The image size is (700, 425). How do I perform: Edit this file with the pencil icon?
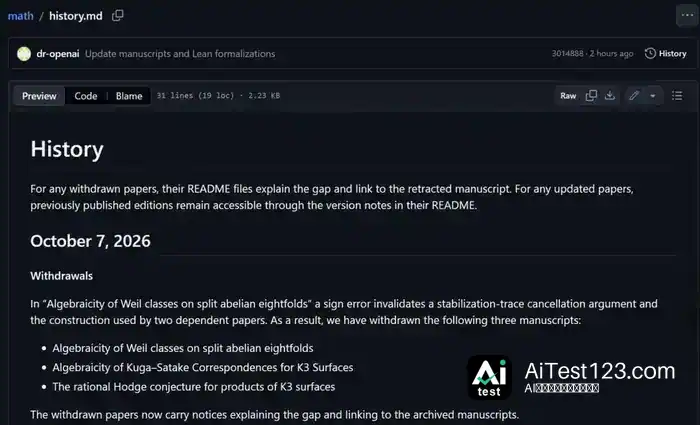(x=634, y=96)
